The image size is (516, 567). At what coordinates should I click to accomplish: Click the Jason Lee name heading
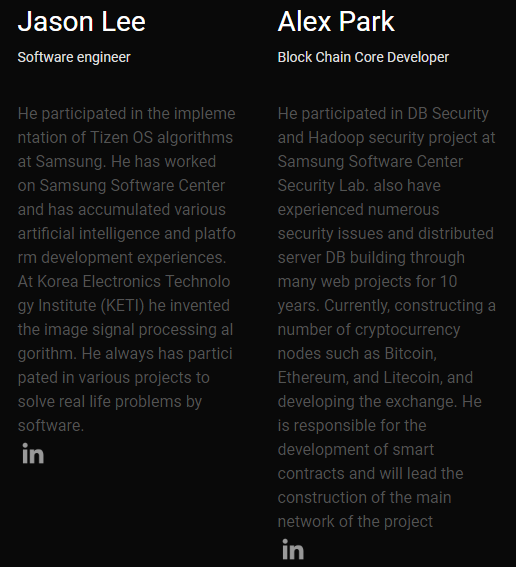click(82, 21)
